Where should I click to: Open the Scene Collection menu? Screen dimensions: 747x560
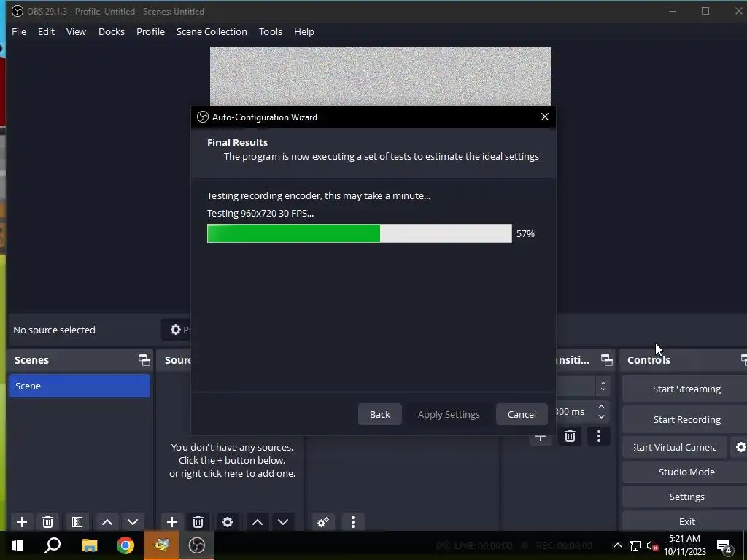(x=212, y=31)
